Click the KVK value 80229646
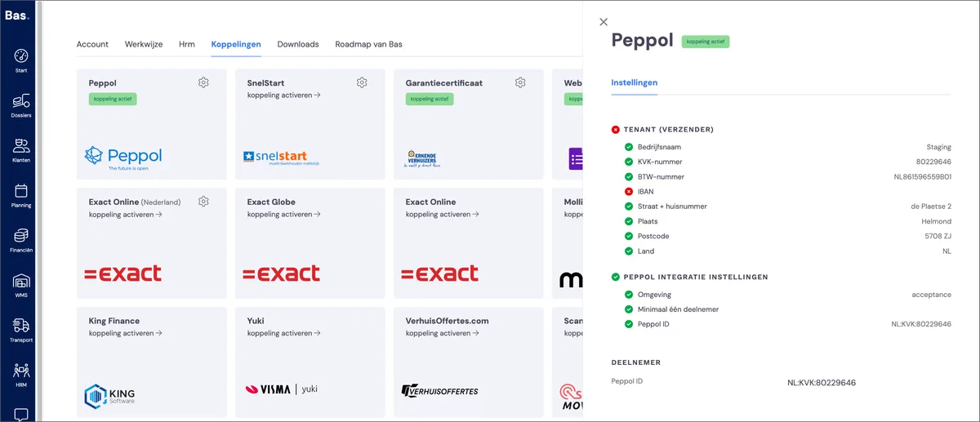Viewport: 980px width, 422px height. tap(933, 162)
